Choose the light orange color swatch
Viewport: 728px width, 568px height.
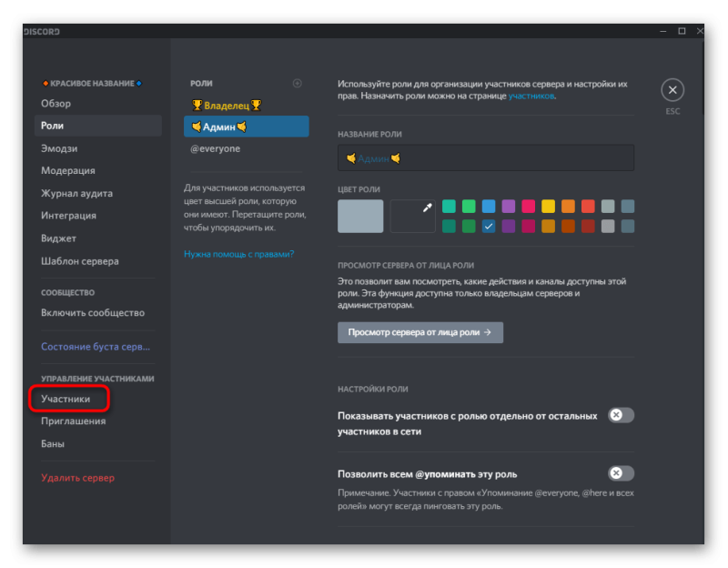click(x=568, y=206)
